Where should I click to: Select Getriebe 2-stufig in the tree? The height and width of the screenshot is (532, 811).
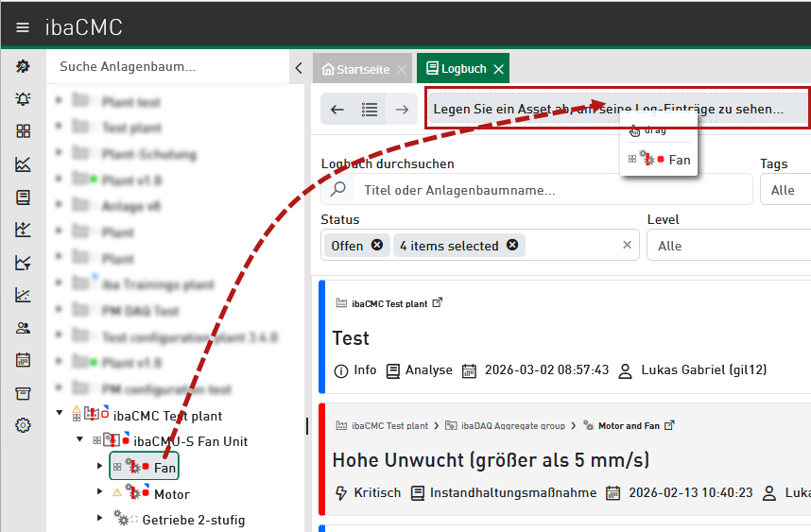click(194, 520)
